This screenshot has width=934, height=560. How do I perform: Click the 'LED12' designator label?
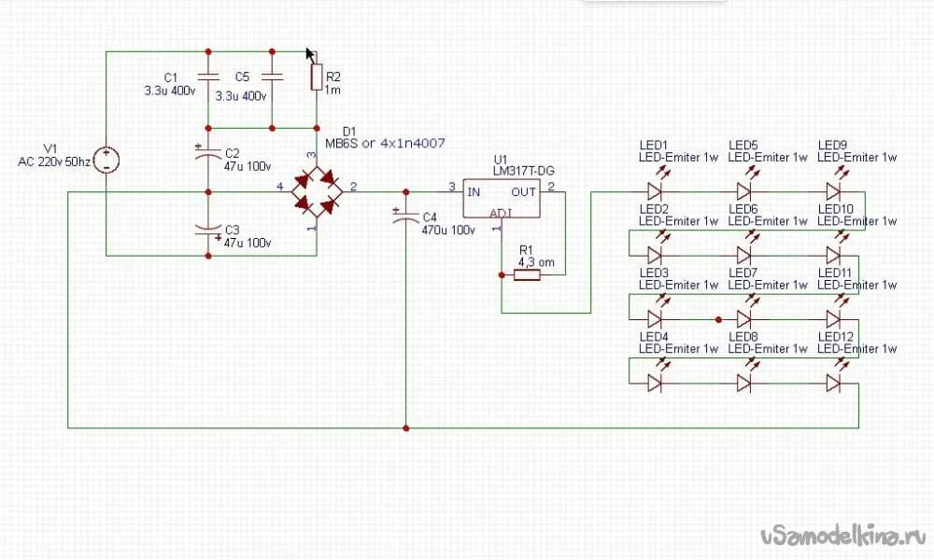coord(836,337)
